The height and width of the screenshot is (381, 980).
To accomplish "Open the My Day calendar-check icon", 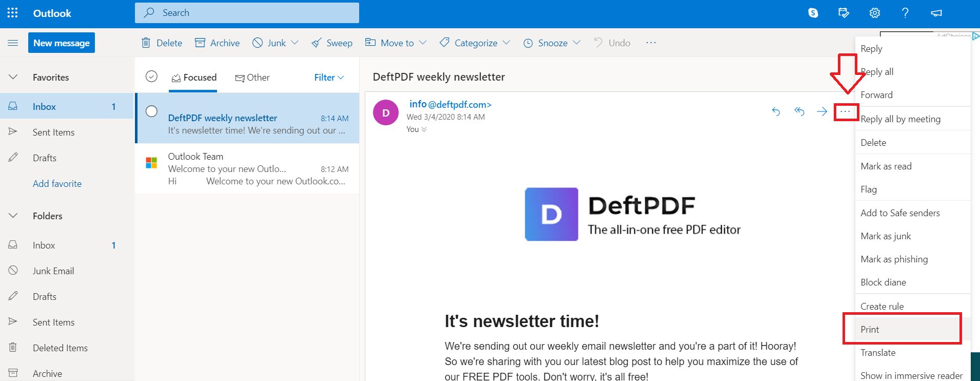I will tap(844, 13).
